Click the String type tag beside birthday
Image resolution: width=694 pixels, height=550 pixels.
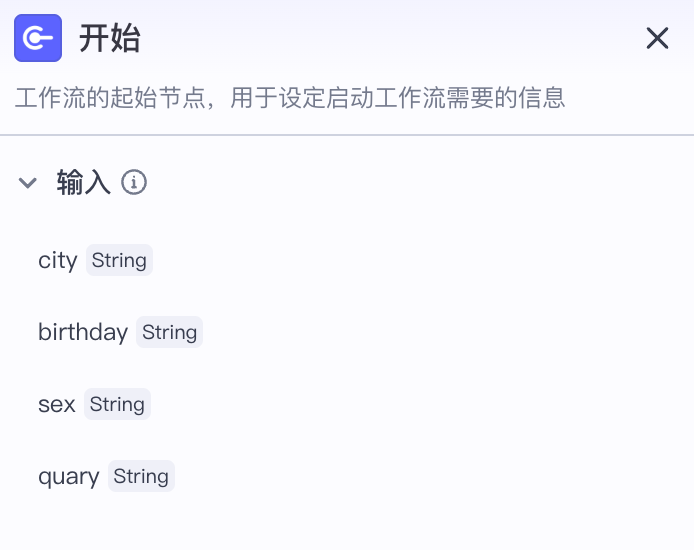pos(169,332)
